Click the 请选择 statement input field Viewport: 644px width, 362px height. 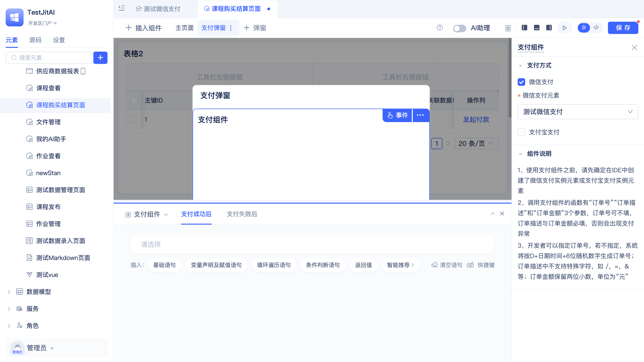pos(313,244)
